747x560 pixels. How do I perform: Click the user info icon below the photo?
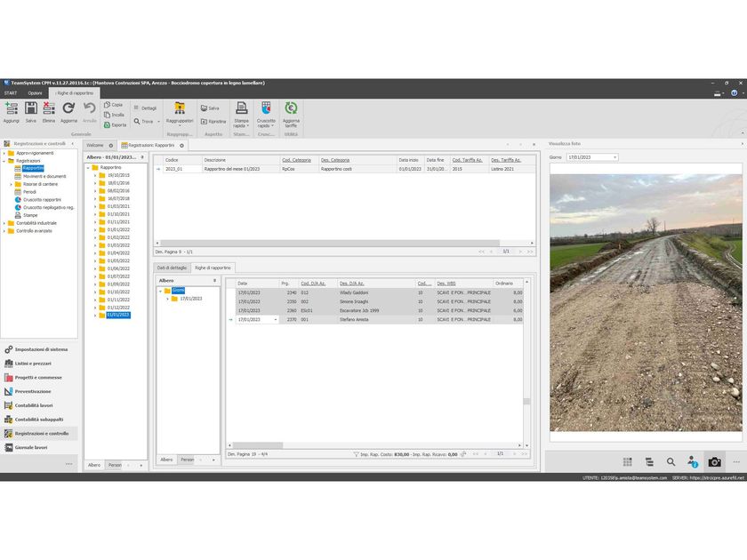pos(693,461)
